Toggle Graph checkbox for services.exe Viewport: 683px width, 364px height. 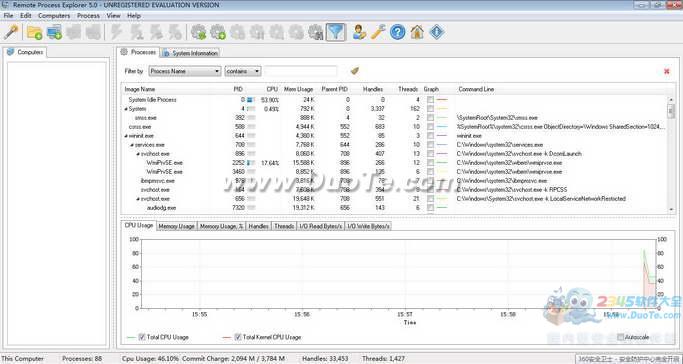(430, 145)
